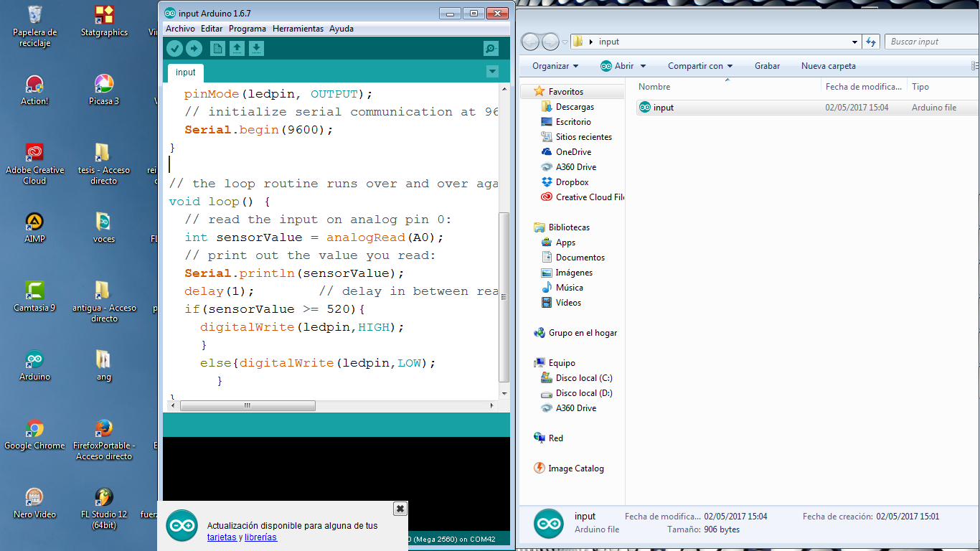
Task: Launch Camtasia 9 desktop icon
Action: [34, 296]
